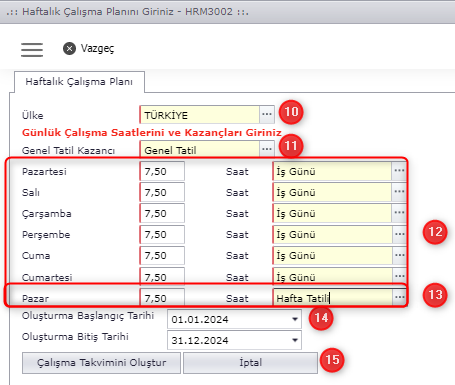Click the Cumartesi hours field 7,50

pos(162,276)
